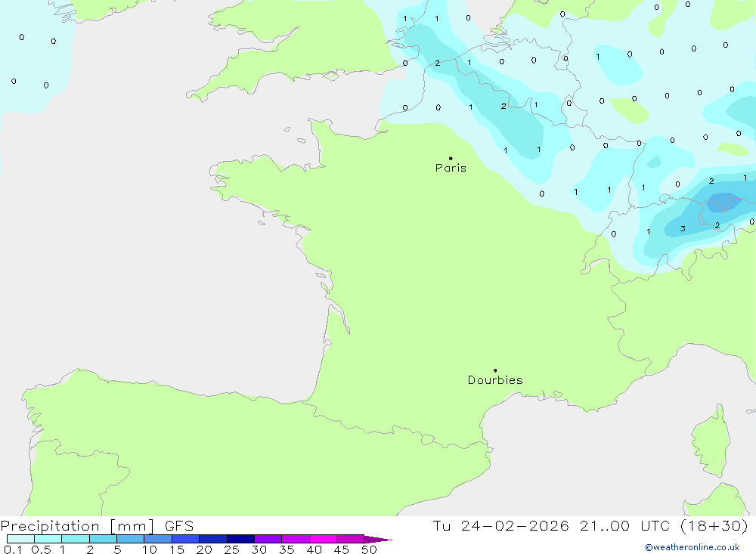
Task: Pick the legend swatch between 25 and 30
Action: (x=240, y=539)
